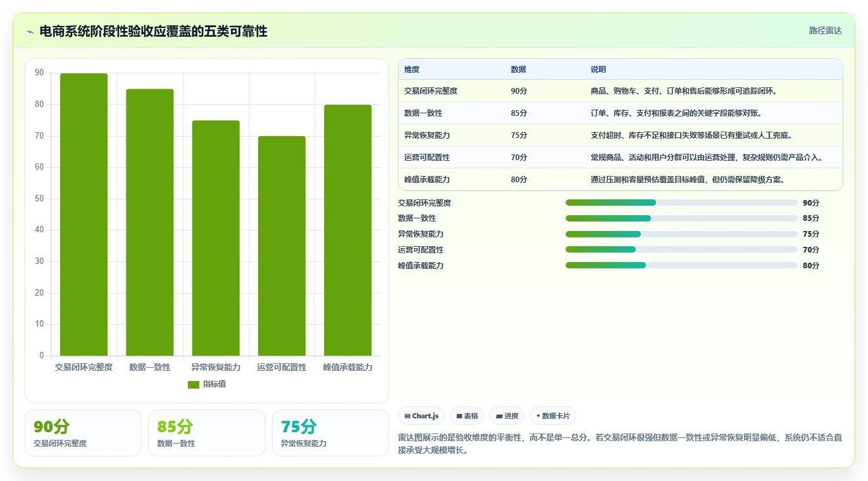
Task: Click 70分 value beside progress bar
Action: tap(811, 250)
